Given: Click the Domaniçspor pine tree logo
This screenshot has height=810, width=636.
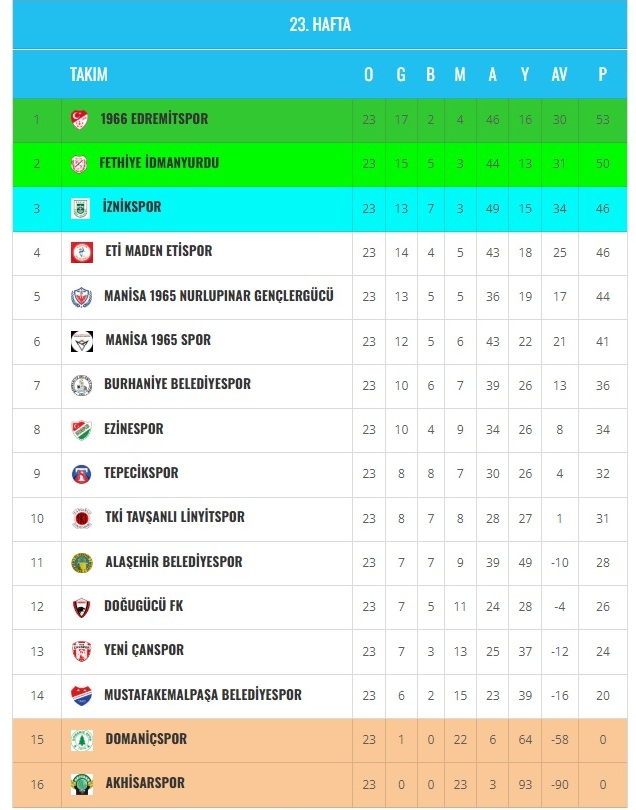Looking at the screenshot, I should pos(82,740).
